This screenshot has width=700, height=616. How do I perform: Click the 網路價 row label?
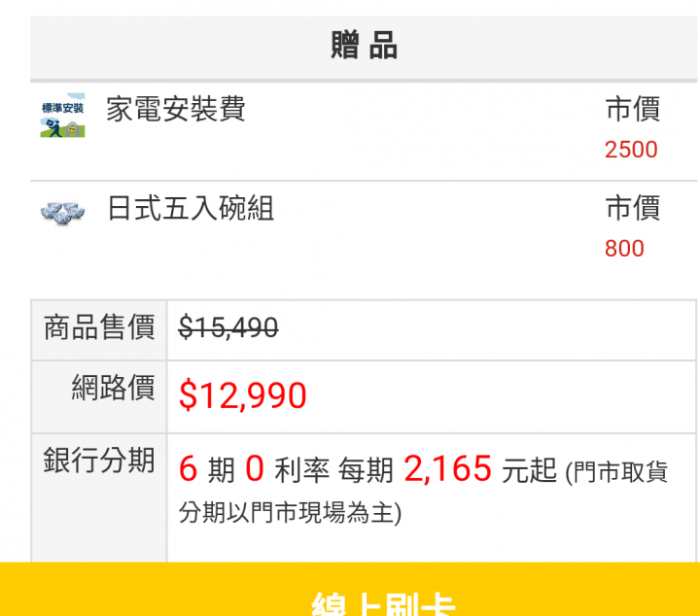(113, 387)
